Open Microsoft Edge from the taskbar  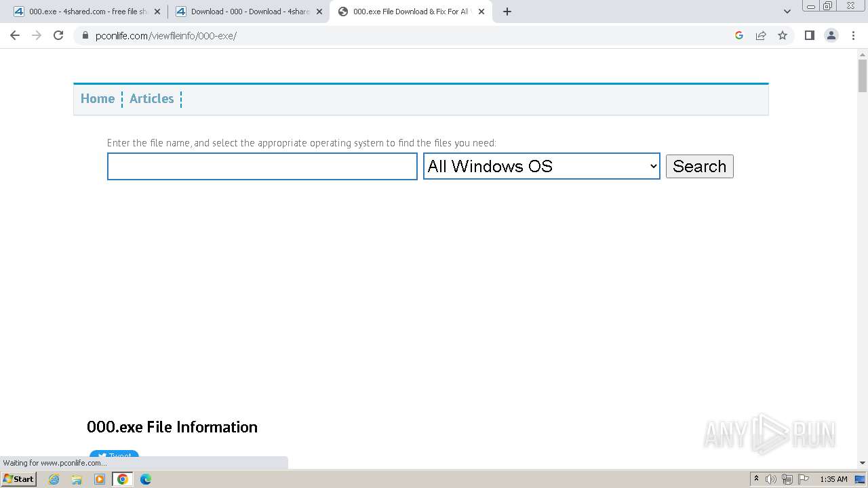point(145,479)
